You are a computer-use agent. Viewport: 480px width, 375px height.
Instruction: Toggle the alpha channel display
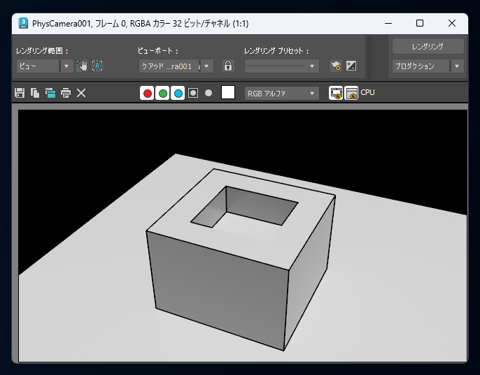[x=193, y=93]
